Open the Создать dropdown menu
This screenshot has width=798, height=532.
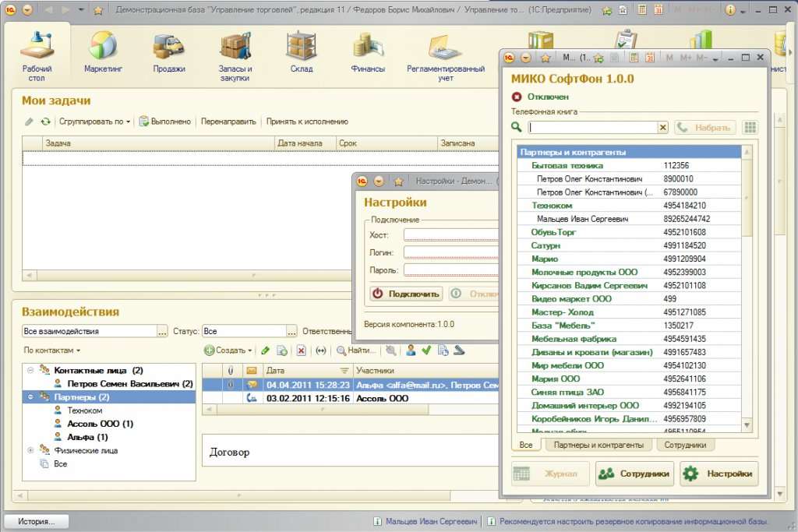[228, 351]
